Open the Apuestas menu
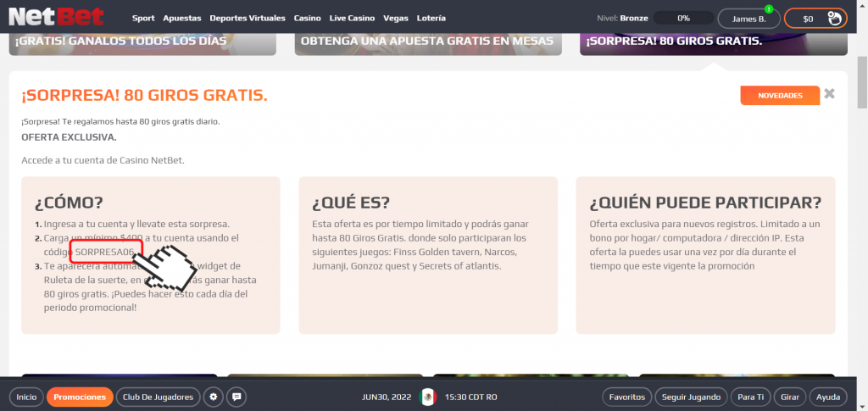The width and height of the screenshot is (868, 411). point(182,19)
